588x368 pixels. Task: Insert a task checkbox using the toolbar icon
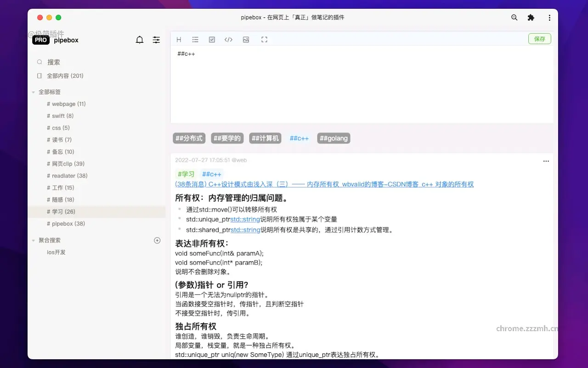[x=212, y=39]
